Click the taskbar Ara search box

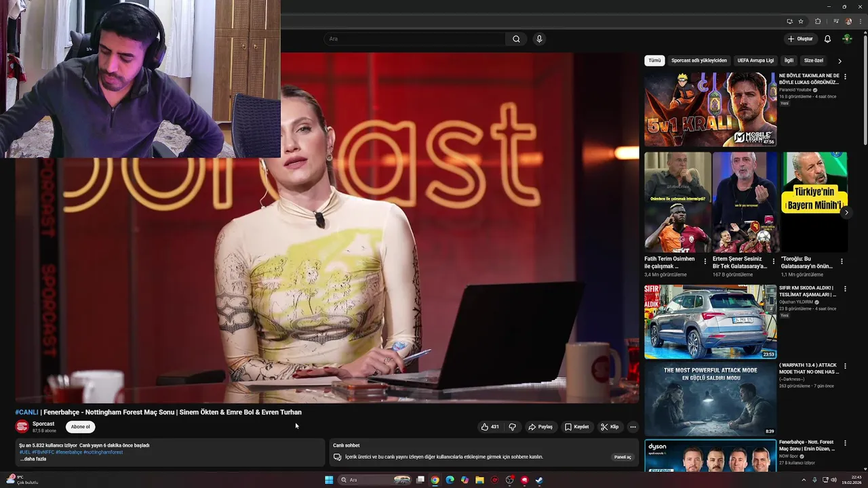pos(375,480)
